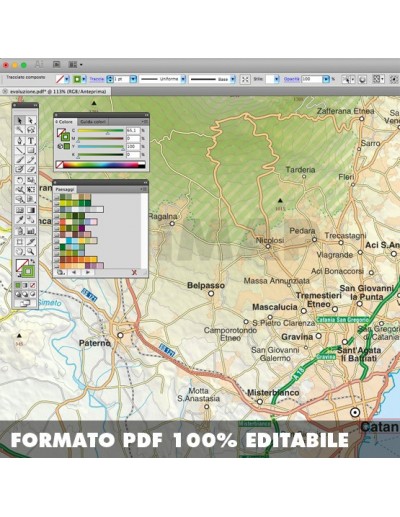The image size is (400, 517).
Task: Open the Colore panel options menu
Action: tap(144, 122)
